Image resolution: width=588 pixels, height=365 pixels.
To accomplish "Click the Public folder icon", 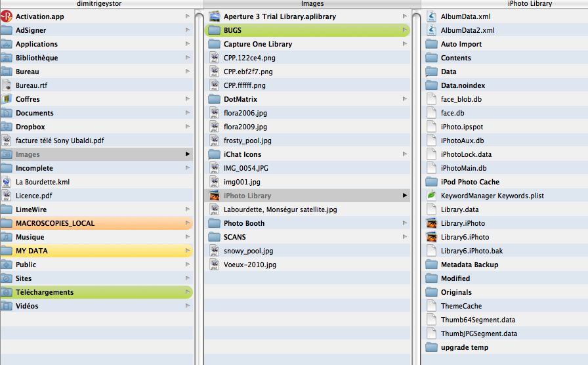I will pos(7,265).
